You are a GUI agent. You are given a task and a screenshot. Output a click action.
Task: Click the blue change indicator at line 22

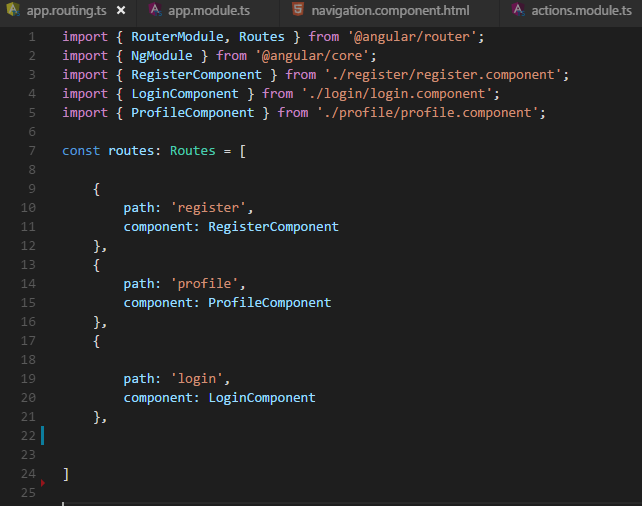pos(44,435)
